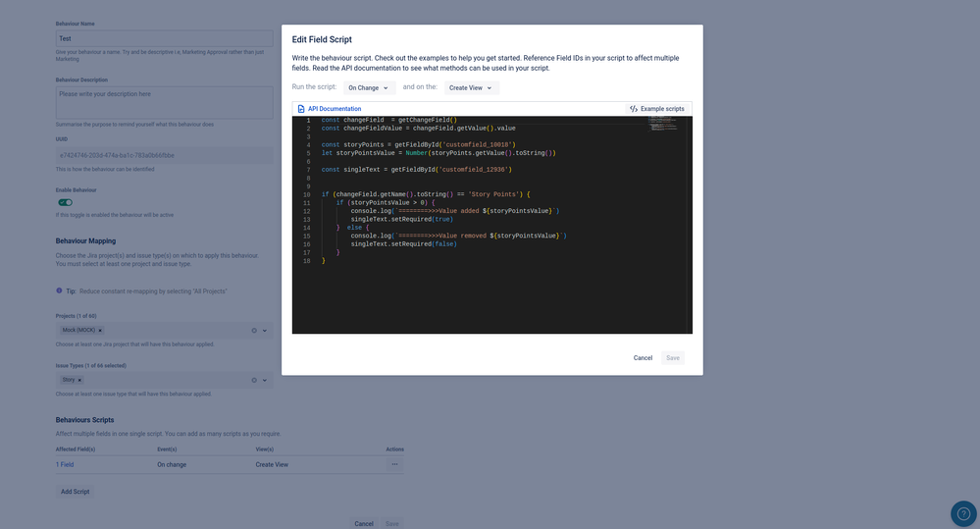This screenshot has width=980, height=529.
Task: Click singleText.setRequired(false) on line 16
Action: click(404, 243)
